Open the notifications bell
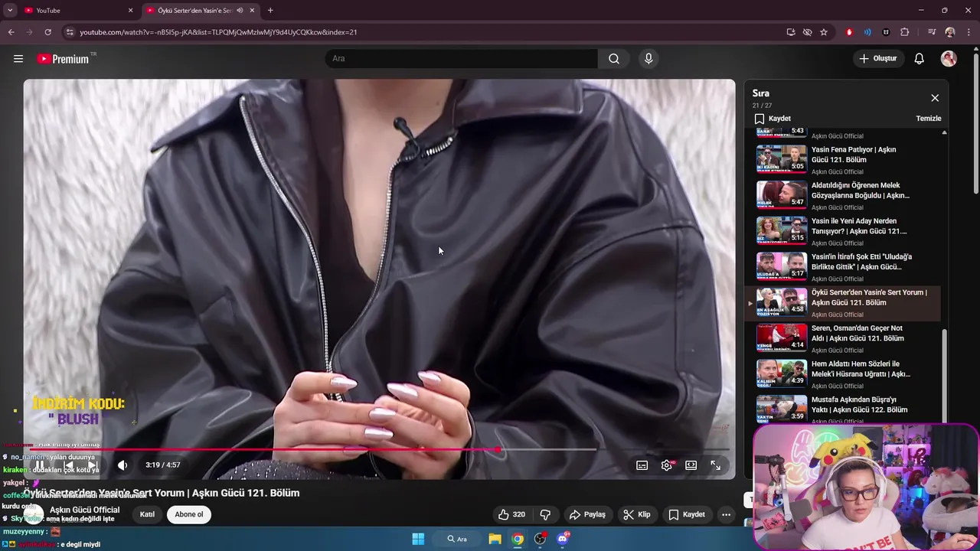The width and height of the screenshot is (980, 551). pyautogui.click(x=920, y=59)
